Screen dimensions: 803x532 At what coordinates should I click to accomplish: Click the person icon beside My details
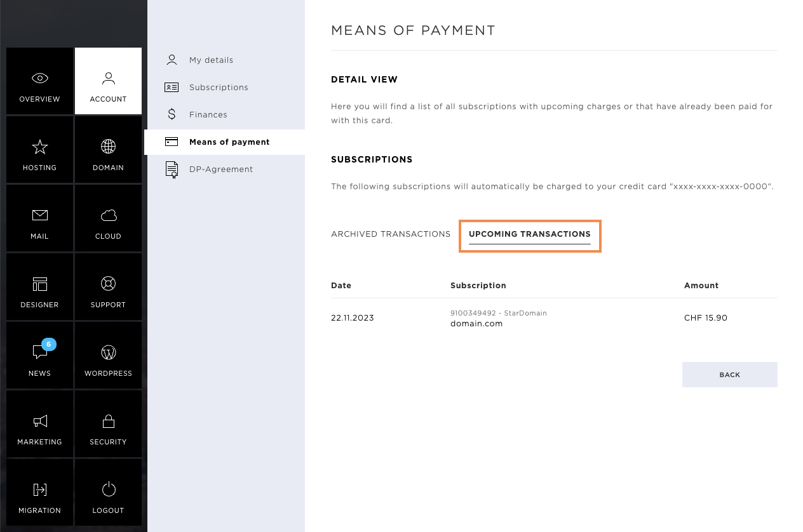pyautogui.click(x=172, y=60)
